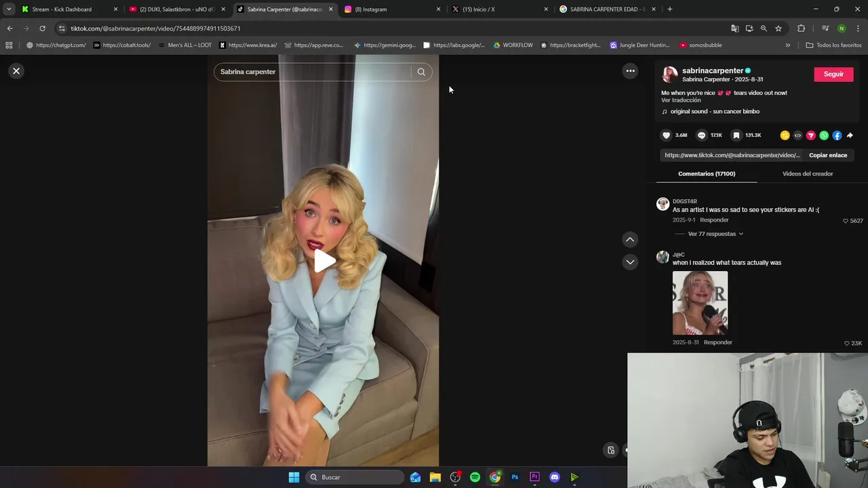Click the install app icon in address bar
868x488 pixels.
749,28
